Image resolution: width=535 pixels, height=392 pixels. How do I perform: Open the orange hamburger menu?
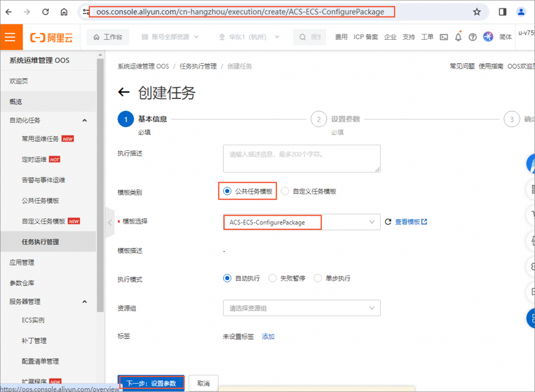10,37
